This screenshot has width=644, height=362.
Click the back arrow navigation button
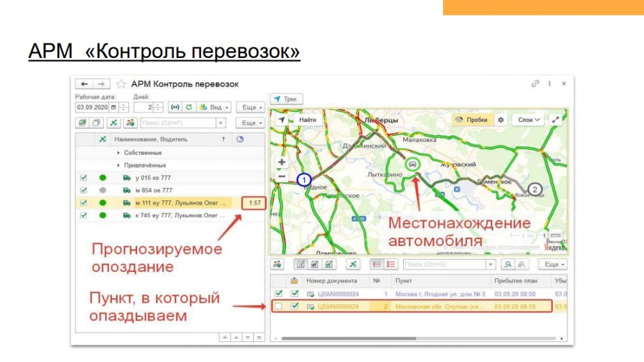click(x=84, y=84)
